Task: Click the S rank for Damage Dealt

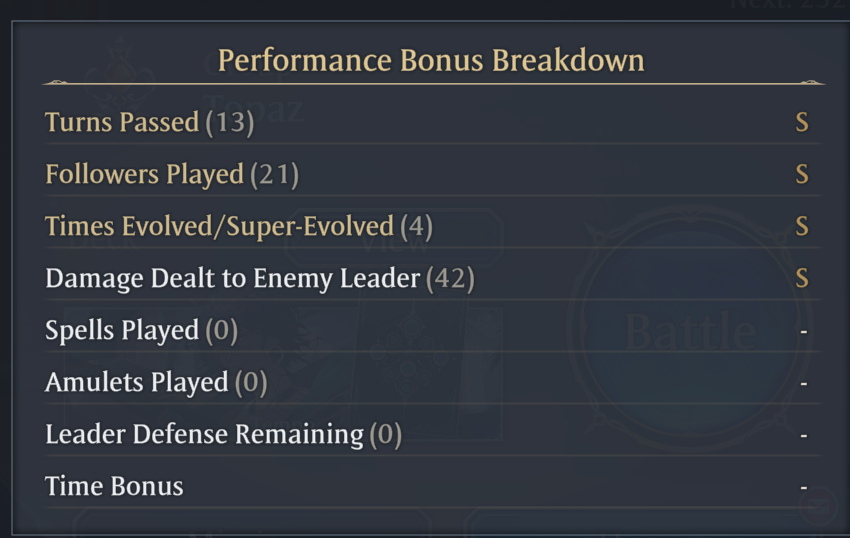Action: coord(802,278)
